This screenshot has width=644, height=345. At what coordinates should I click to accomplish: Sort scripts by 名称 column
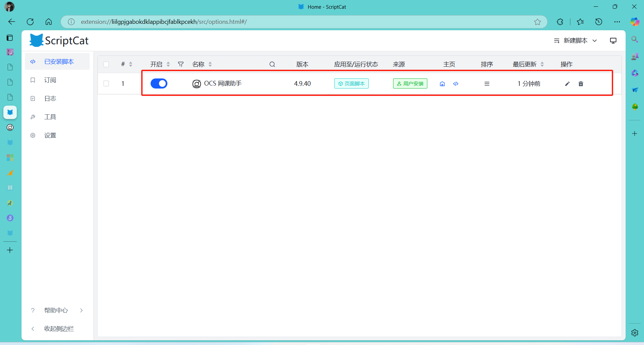210,64
